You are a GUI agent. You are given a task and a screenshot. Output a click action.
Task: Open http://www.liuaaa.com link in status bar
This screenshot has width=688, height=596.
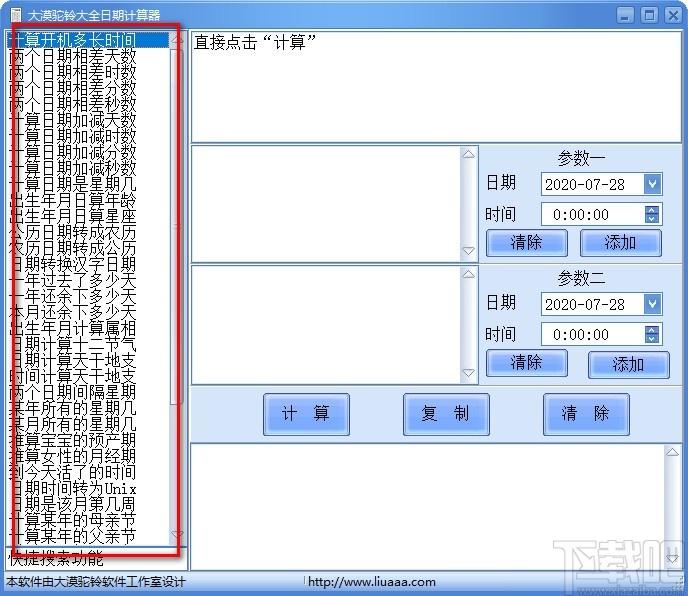point(372,582)
